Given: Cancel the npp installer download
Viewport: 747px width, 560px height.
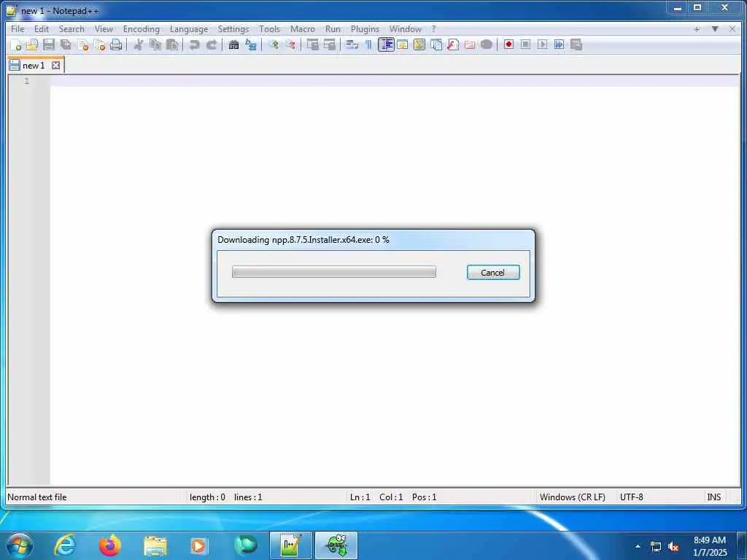Looking at the screenshot, I should [493, 273].
